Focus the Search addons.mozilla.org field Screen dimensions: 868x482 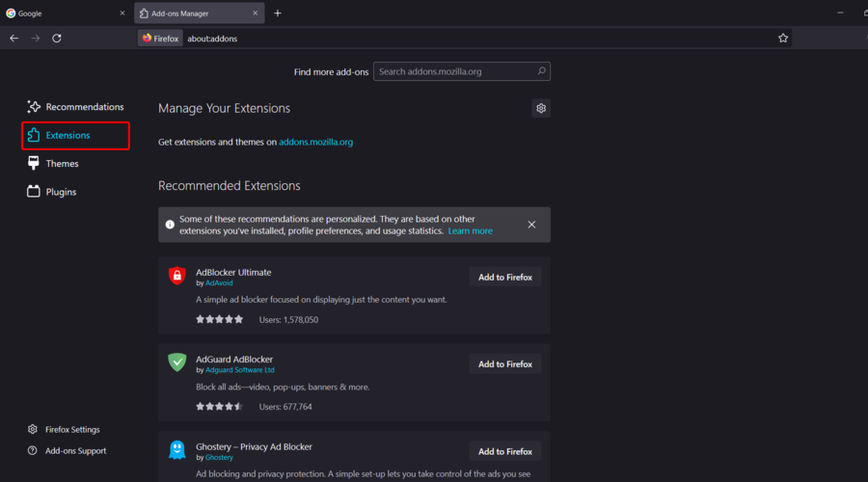tap(462, 71)
